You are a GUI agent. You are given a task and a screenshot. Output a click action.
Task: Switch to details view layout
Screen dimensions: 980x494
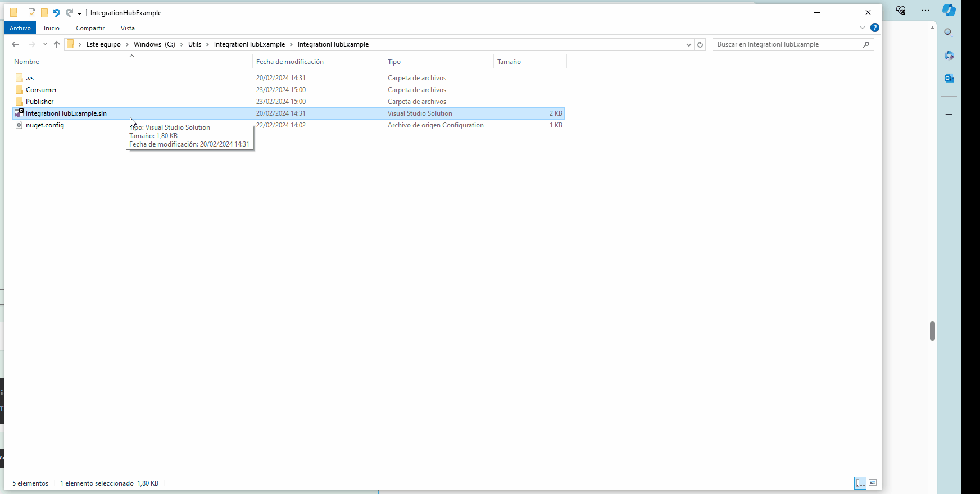[860, 483]
